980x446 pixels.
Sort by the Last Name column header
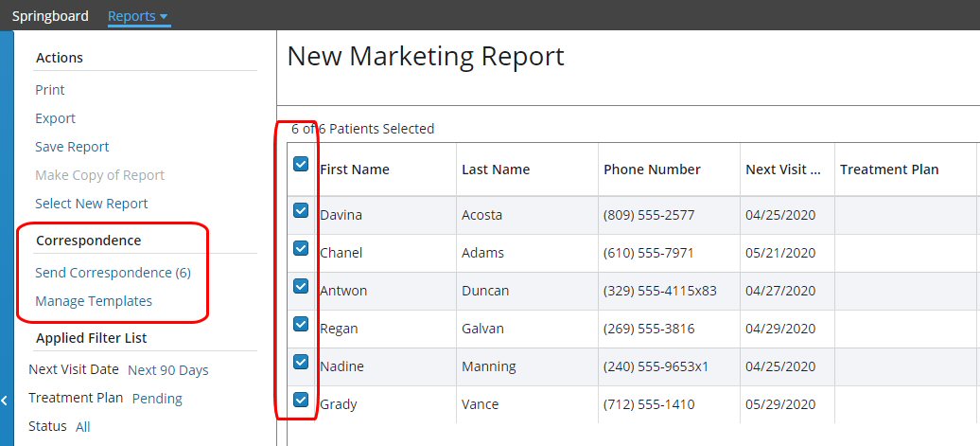click(x=496, y=169)
